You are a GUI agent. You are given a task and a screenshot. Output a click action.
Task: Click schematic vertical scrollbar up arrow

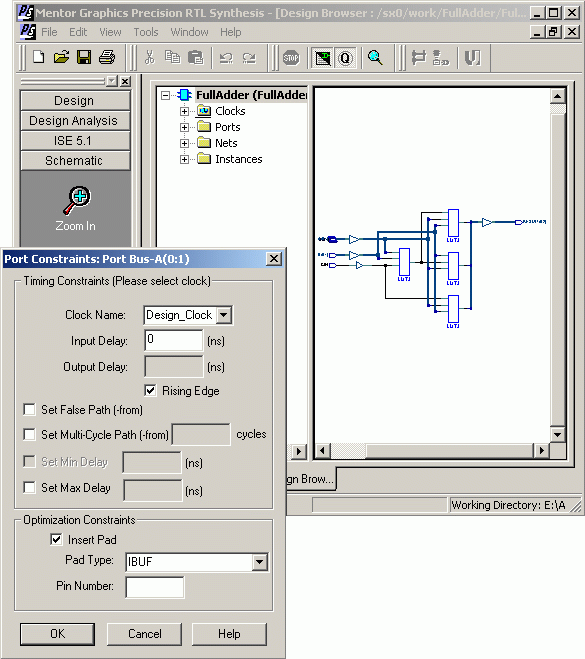click(558, 96)
